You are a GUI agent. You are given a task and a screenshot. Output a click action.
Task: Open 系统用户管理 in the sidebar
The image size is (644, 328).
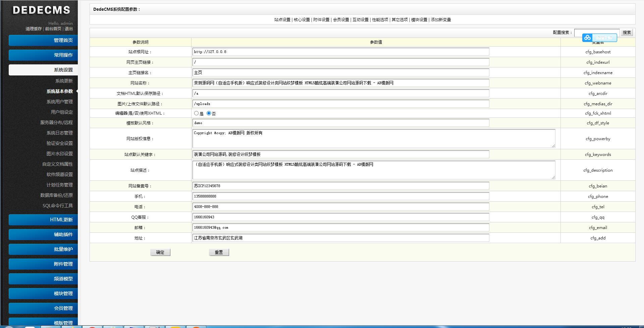coord(60,102)
